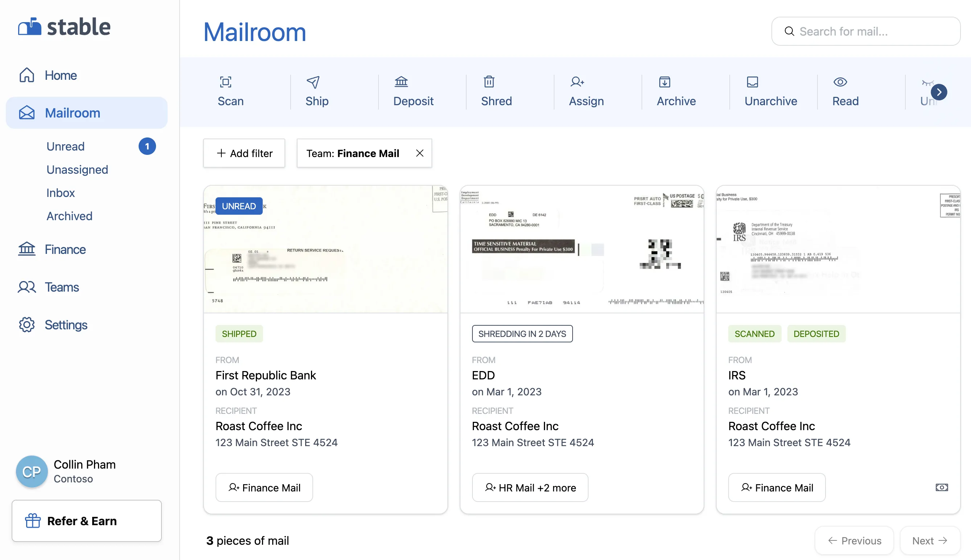Click sender name First Republic Bank

pyautogui.click(x=266, y=375)
